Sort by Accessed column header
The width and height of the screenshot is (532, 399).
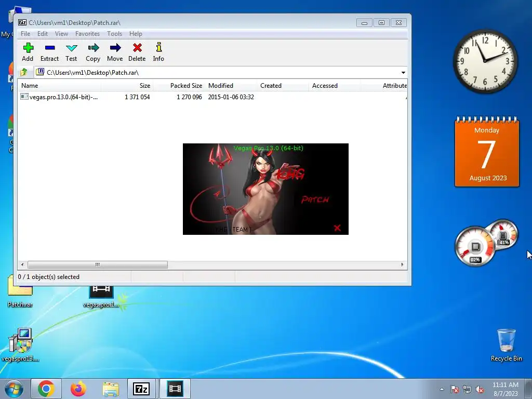335,86
